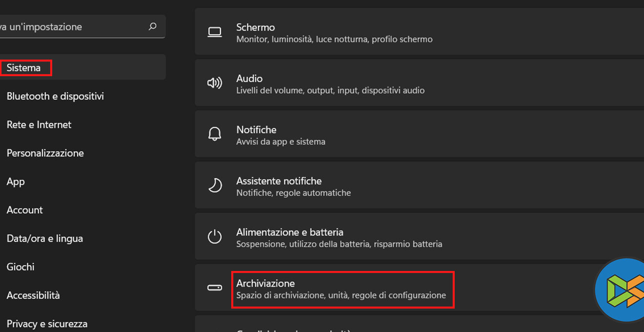Select Sistema in the sidebar
The width and height of the screenshot is (644, 332).
tap(23, 67)
